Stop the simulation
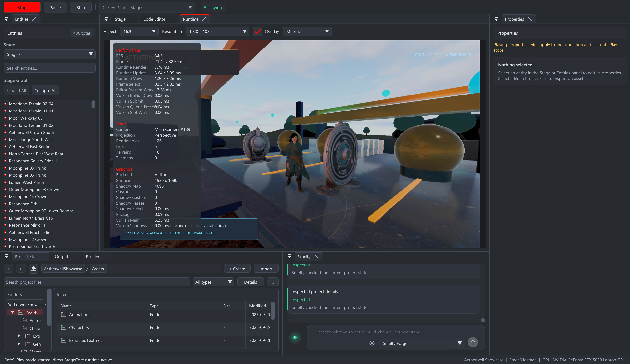This screenshot has width=630, height=364. click(x=22, y=7)
